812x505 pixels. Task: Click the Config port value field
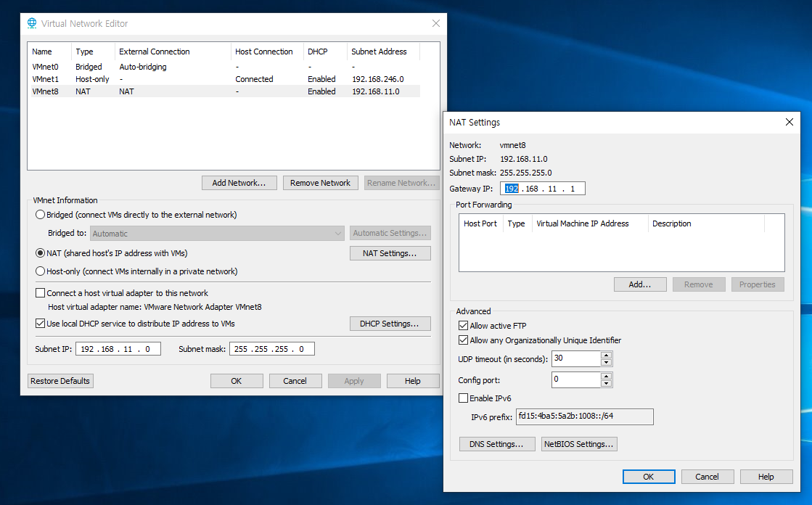click(576, 379)
